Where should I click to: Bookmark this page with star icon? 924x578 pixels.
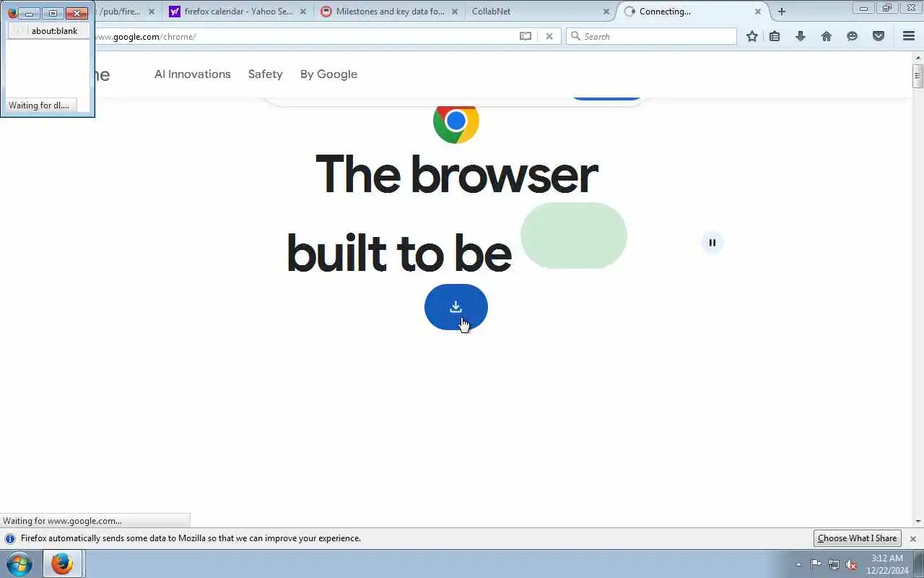coord(752,36)
